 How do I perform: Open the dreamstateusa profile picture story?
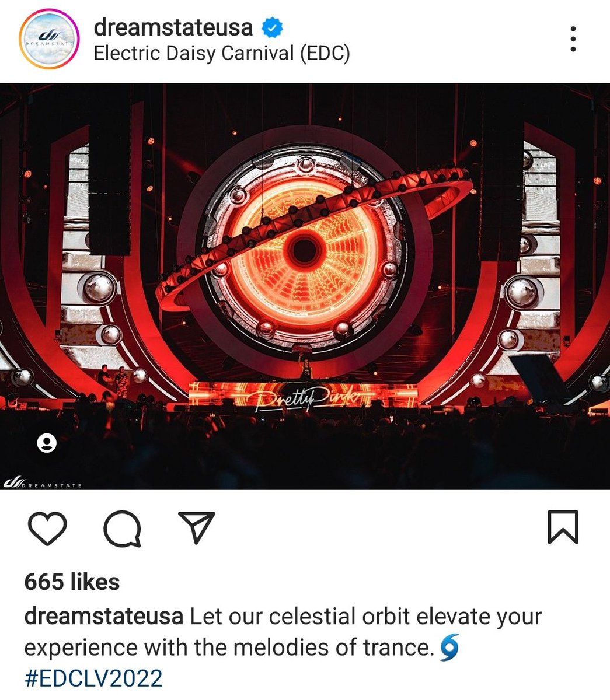[48, 40]
